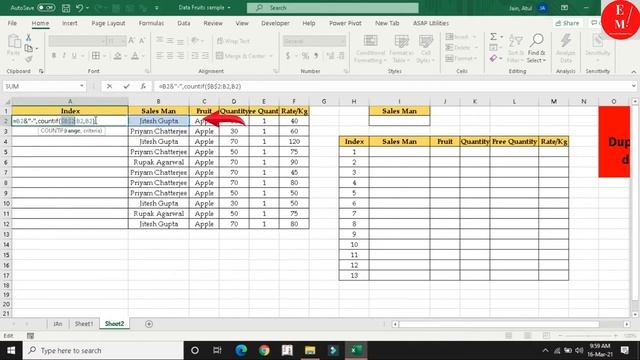Switch to the Insert tab
Screen dimensions: 640x360
pyautogui.click(x=70, y=23)
